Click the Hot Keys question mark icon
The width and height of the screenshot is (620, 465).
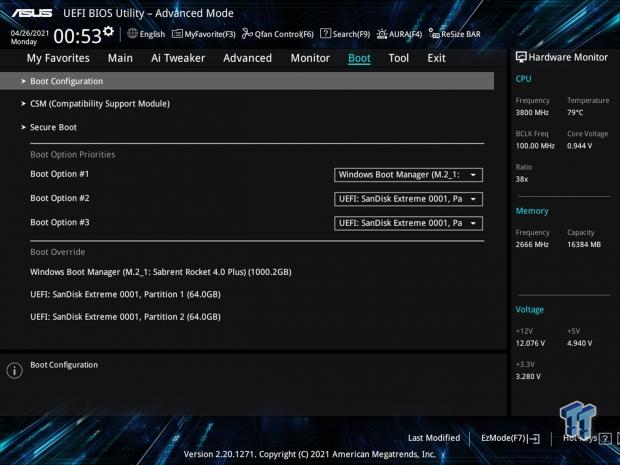coord(605,438)
